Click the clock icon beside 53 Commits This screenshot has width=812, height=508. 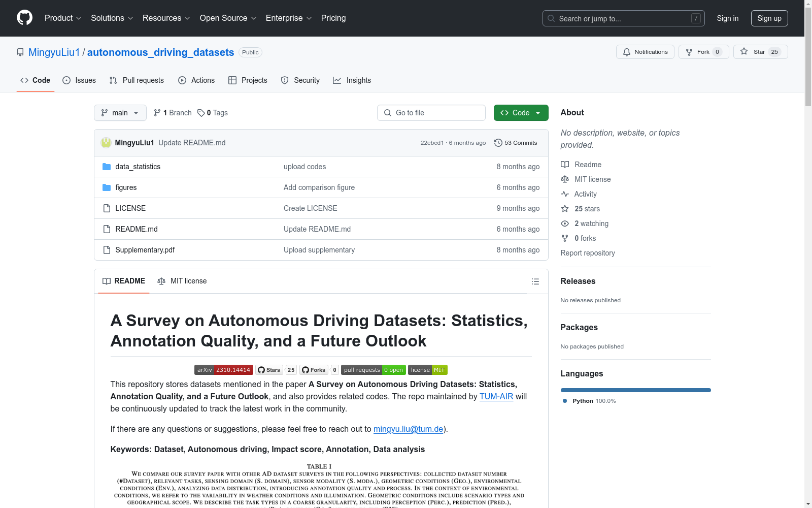(498, 143)
